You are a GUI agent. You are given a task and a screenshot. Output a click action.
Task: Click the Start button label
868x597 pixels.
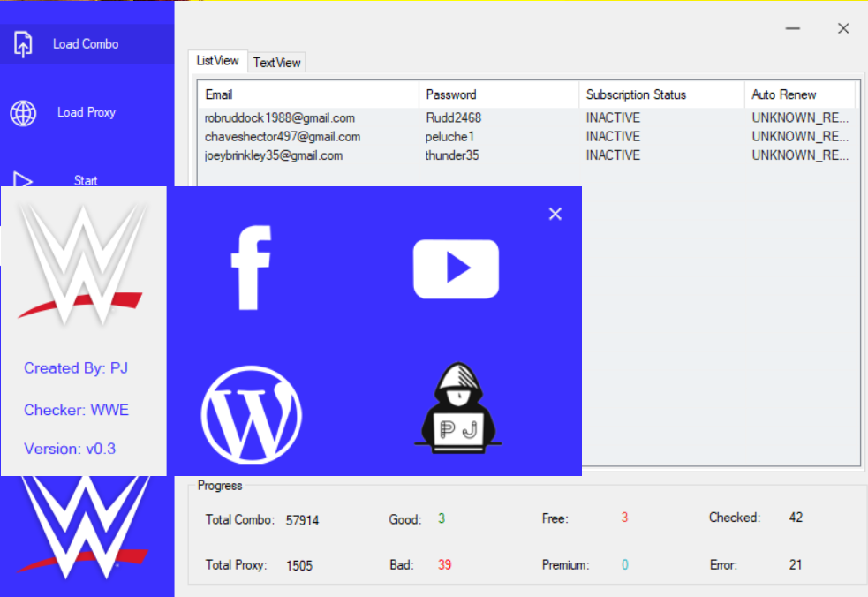(x=86, y=180)
